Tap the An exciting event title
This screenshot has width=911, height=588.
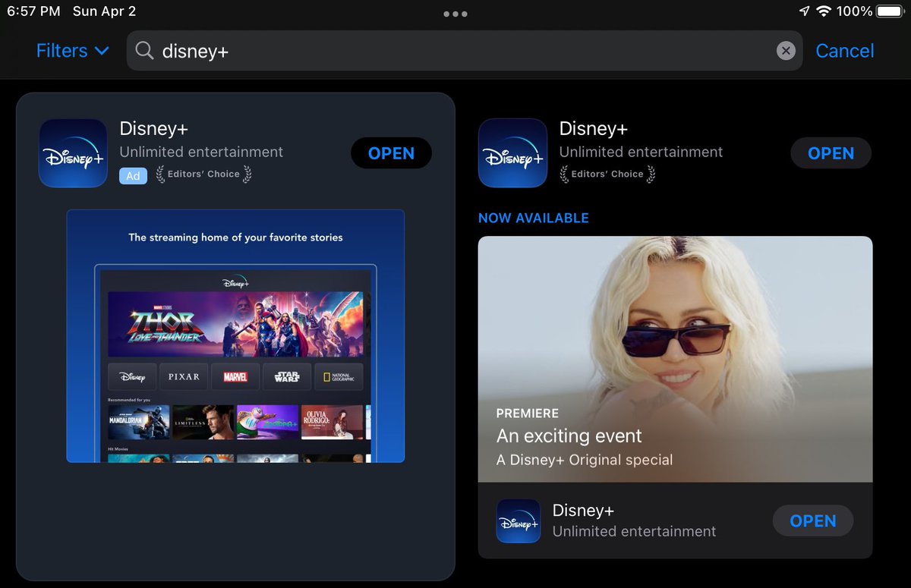pyautogui.click(x=569, y=436)
